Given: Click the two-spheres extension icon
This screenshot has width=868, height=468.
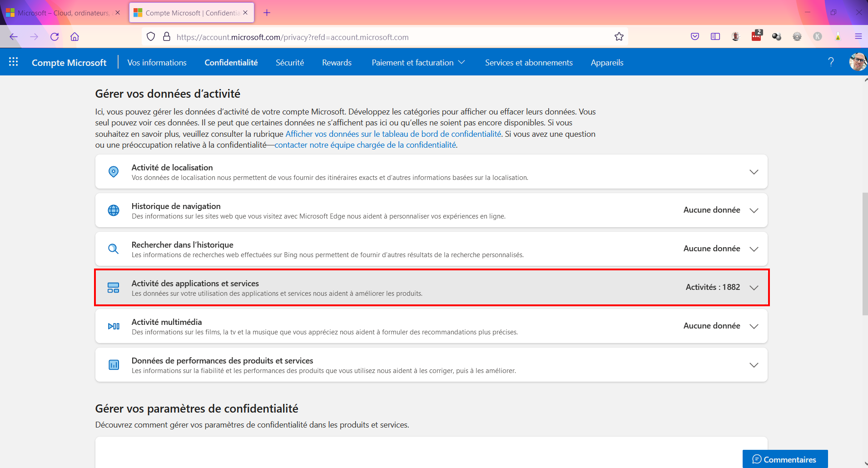Looking at the screenshot, I should click(x=777, y=37).
